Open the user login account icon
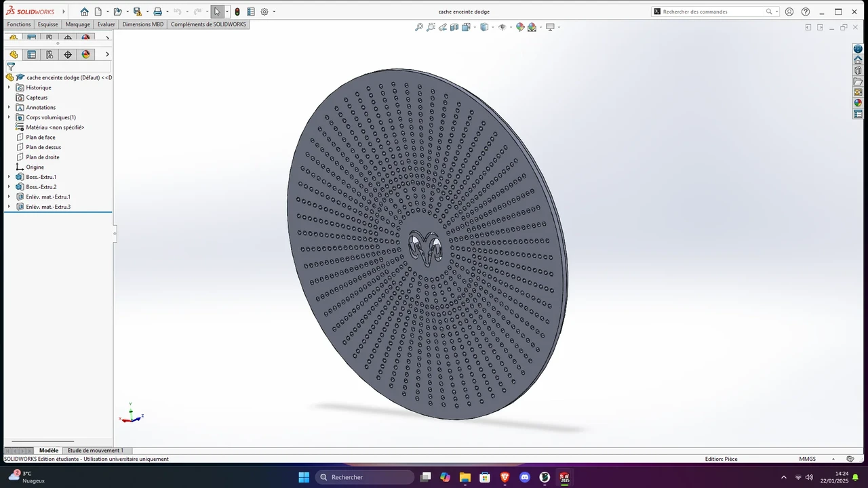The height and width of the screenshot is (488, 868). [789, 12]
